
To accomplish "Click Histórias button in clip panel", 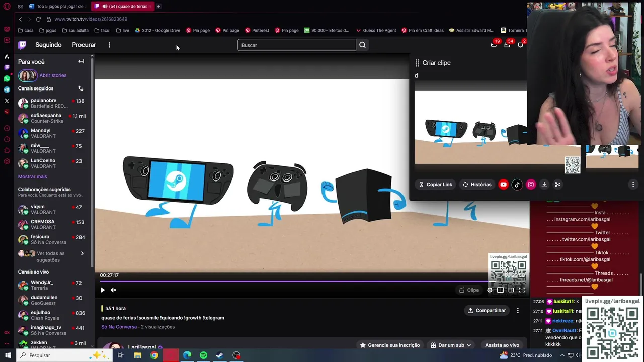I will coord(477,185).
